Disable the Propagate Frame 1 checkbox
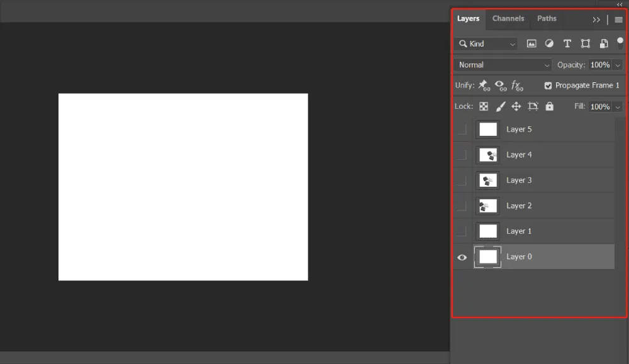The height and width of the screenshot is (364, 629). tap(548, 85)
